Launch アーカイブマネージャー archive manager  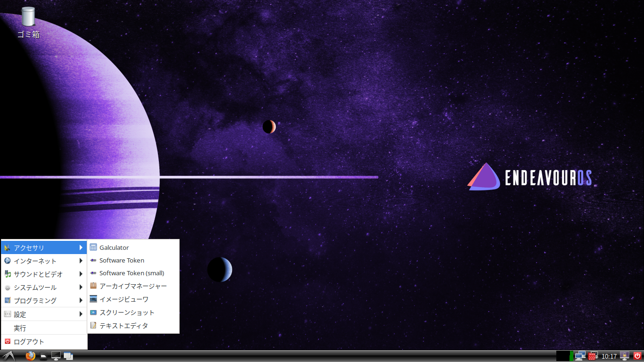click(133, 286)
